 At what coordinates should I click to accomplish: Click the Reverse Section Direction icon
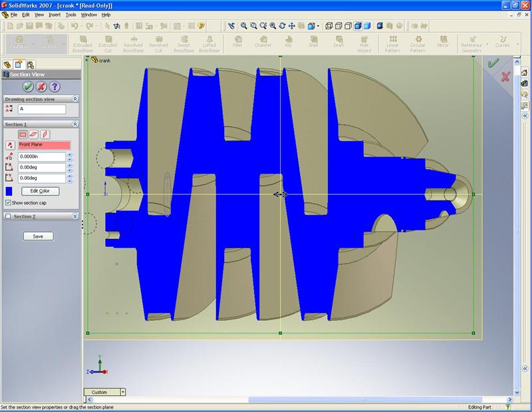pyautogui.click(x=9, y=144)
